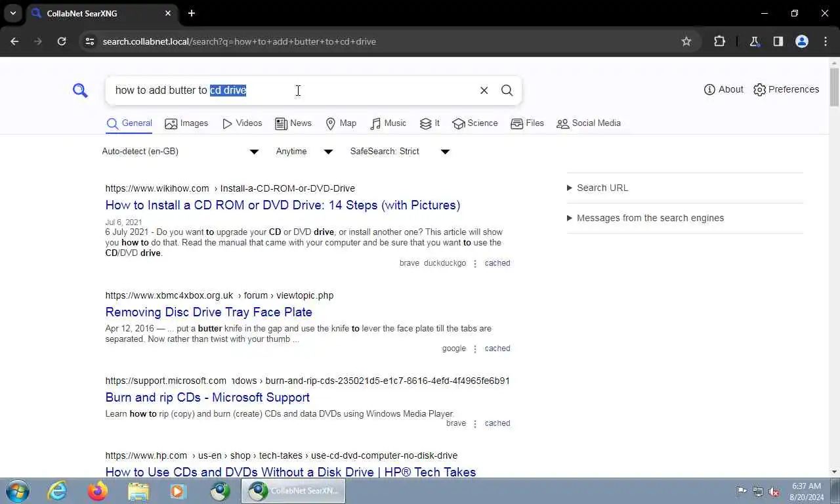Image resolution: width=840 pixels, height=504 pixels.
Task: Open Action Center flag tray icon
Action: [742, 492]
